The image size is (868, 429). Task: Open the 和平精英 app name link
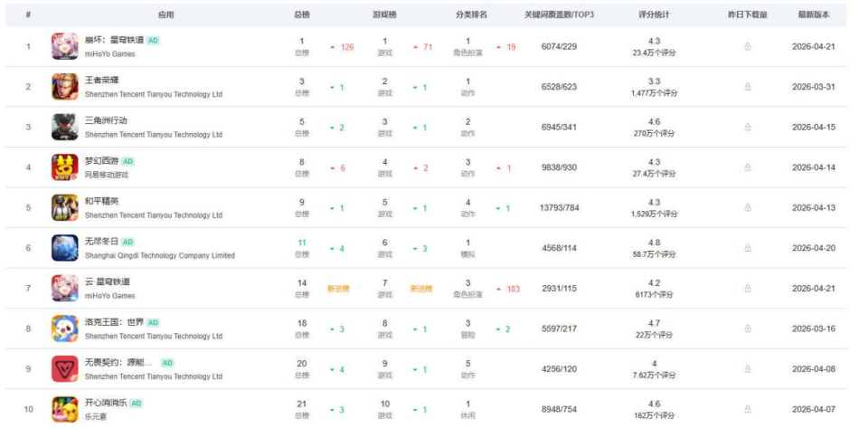tap(101, 201)
